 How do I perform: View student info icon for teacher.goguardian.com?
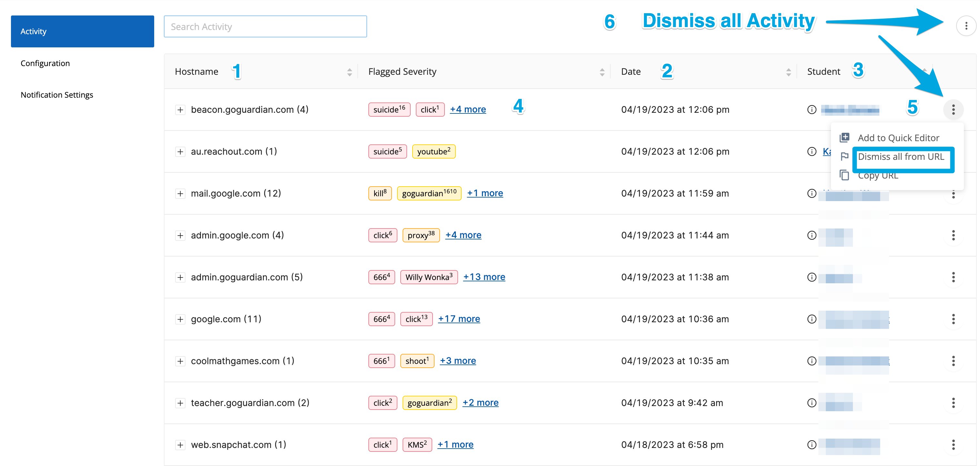pyautogui.click(x=812, y=403)
